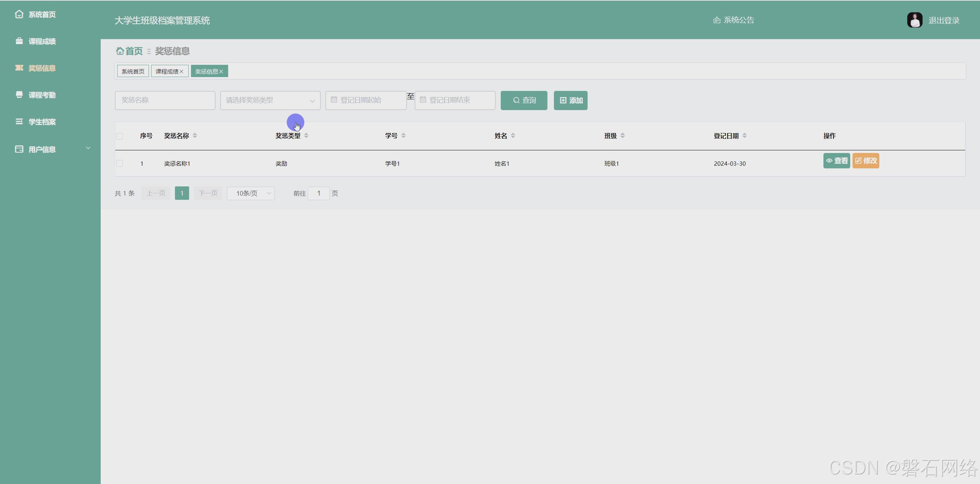
Task: Open 系统公告 announcement icon
Action: [717, 20]
